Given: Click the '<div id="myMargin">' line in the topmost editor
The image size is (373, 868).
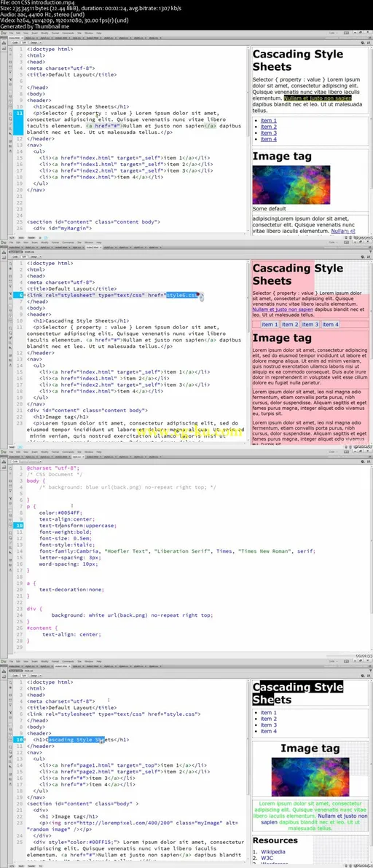Looking at the screenshot, I should [x=63, y=228].
